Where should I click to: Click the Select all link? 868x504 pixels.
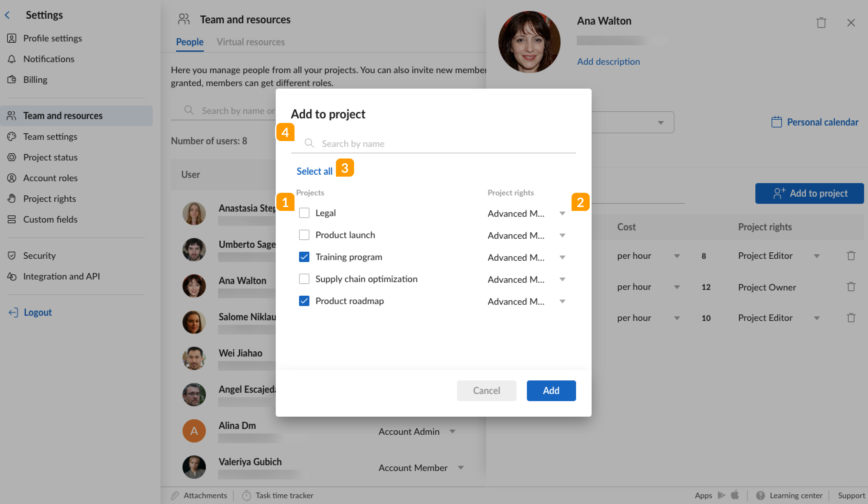coord(314,171)
